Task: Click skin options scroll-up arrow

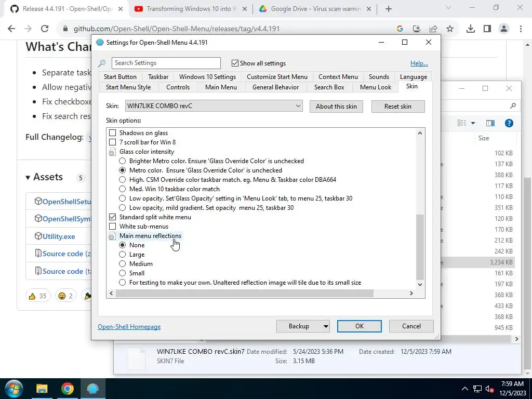Action: point(420,133)
